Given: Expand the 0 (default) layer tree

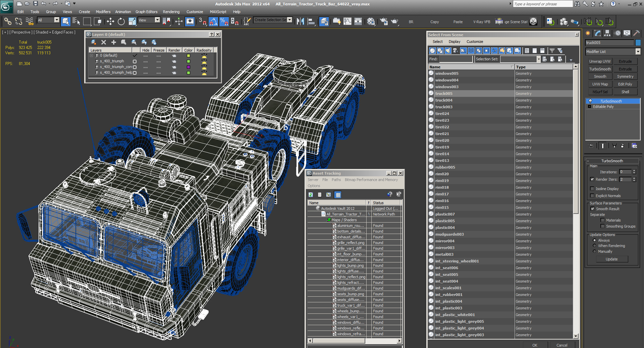Looking at the screenshot, I should click(91, 56).
